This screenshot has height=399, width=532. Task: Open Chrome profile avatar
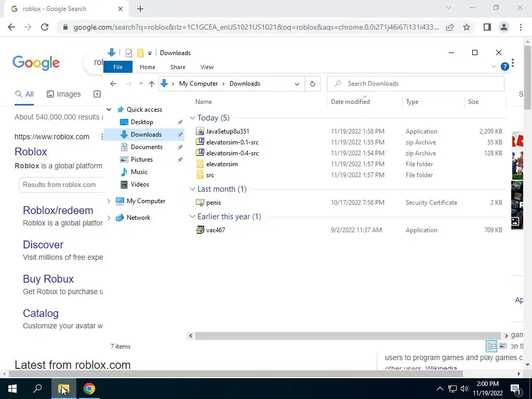[x=504, y=27]
